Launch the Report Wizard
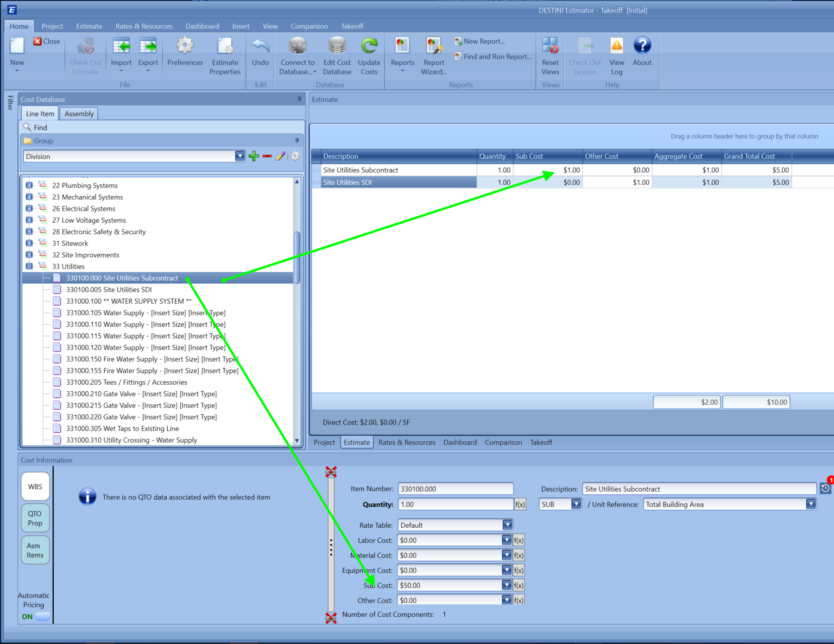 coord(433,56)
